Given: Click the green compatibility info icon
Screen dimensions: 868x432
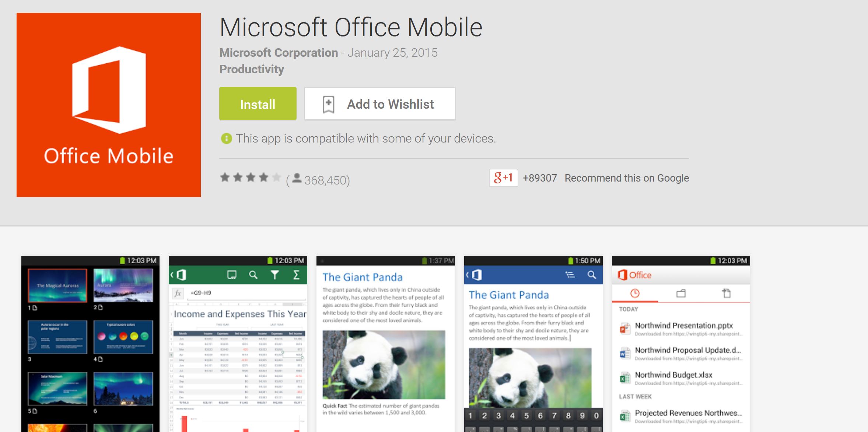Looking at the screenshot, I should click(226, 138).
